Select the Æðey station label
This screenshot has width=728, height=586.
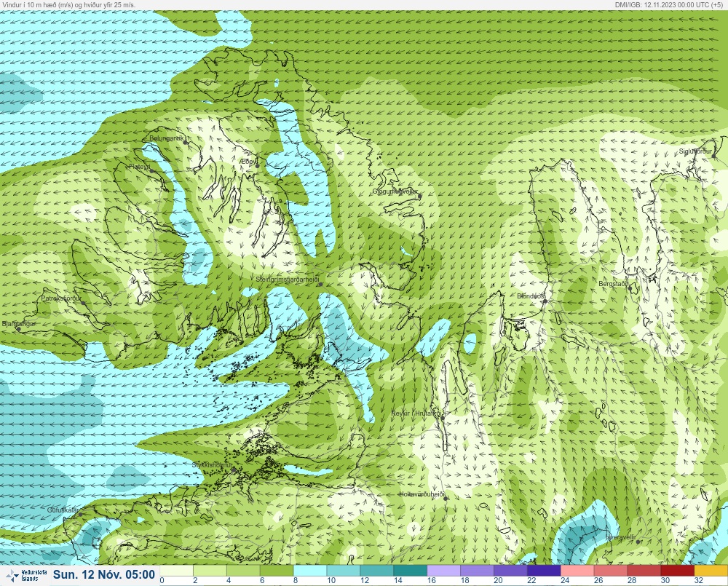[x=248, y=161]
